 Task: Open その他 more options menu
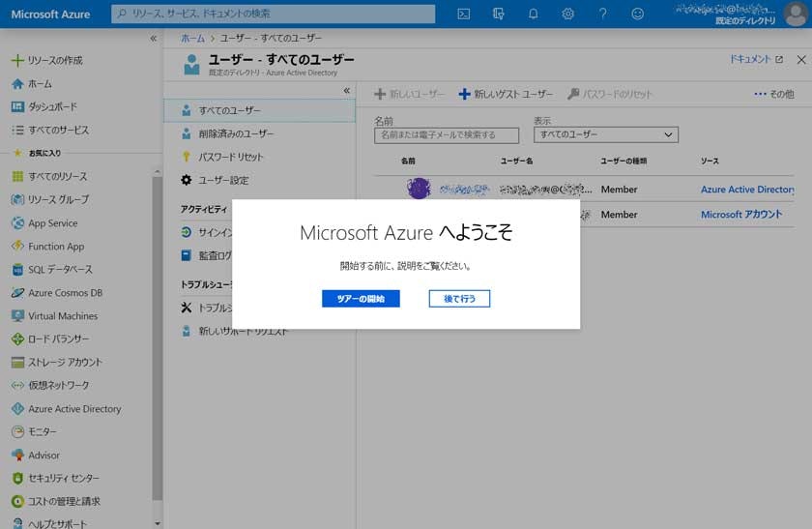(774, 94)
